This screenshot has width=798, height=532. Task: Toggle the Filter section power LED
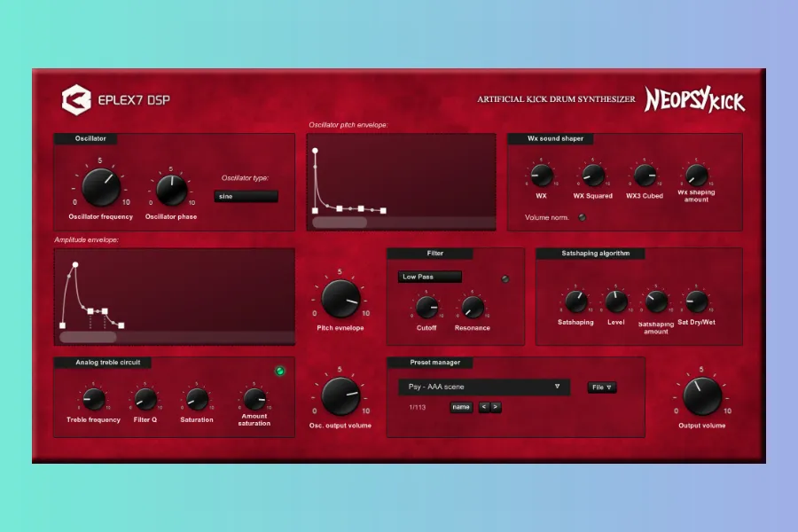505,279
